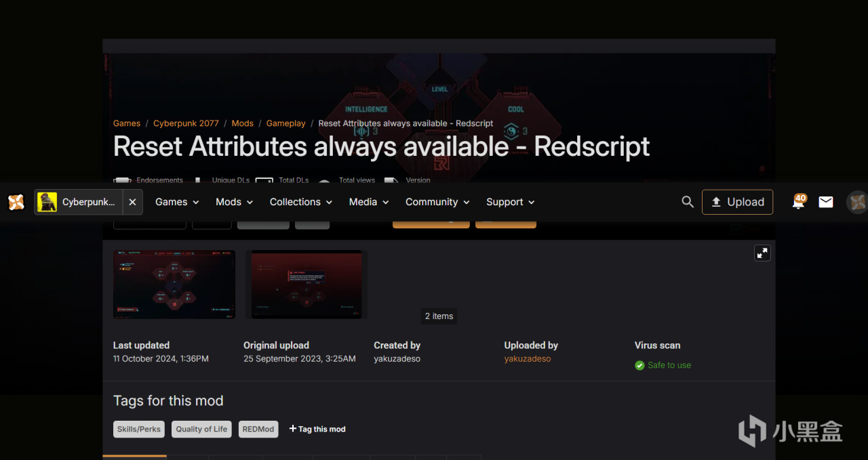Click the Skills/Perks tag
This screenshot has height=460, width=868.
tap(139, 429)
